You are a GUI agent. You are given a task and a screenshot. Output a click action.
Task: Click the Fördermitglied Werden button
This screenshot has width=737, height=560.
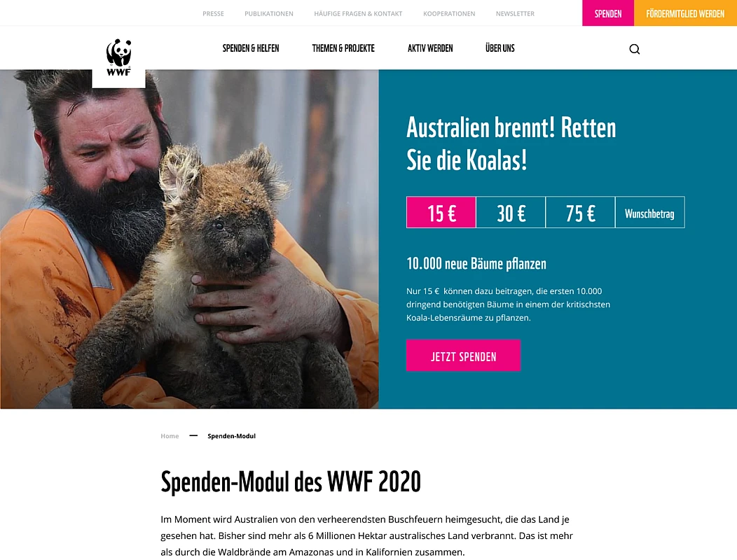click(x=685, y=13)
